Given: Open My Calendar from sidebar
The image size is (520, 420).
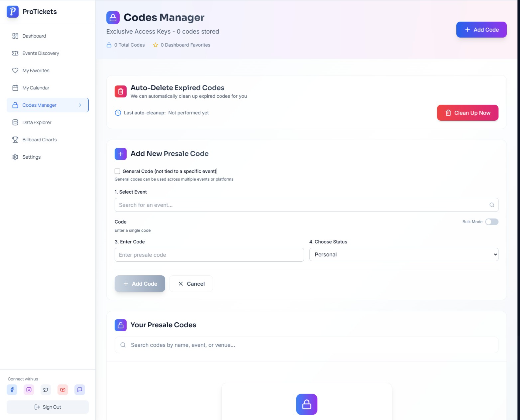Looking at the screenshot, I should tap(48, 88).
